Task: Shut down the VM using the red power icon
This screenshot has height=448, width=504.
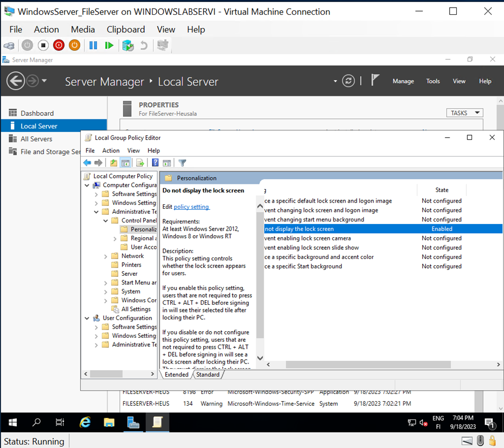Action: tap(58, 45)
